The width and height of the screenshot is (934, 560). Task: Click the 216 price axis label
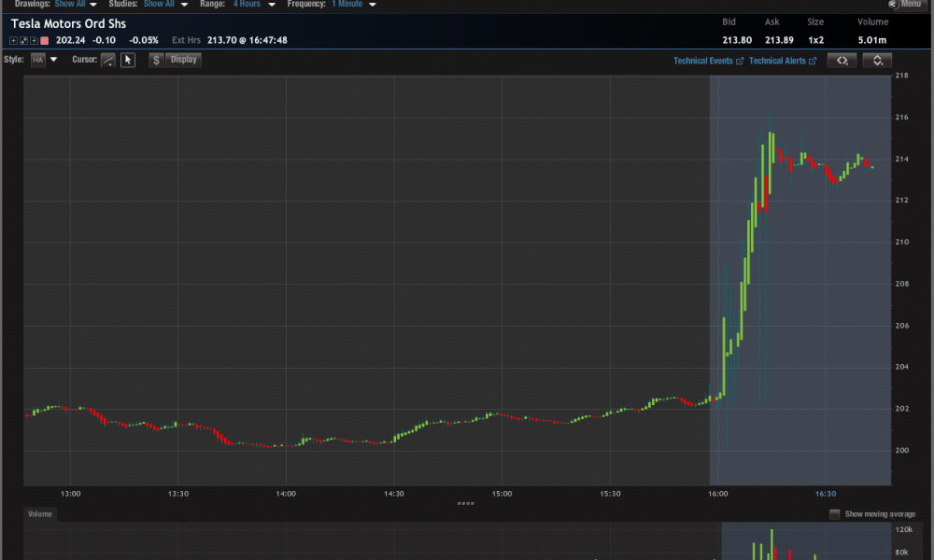click(902, 118)
